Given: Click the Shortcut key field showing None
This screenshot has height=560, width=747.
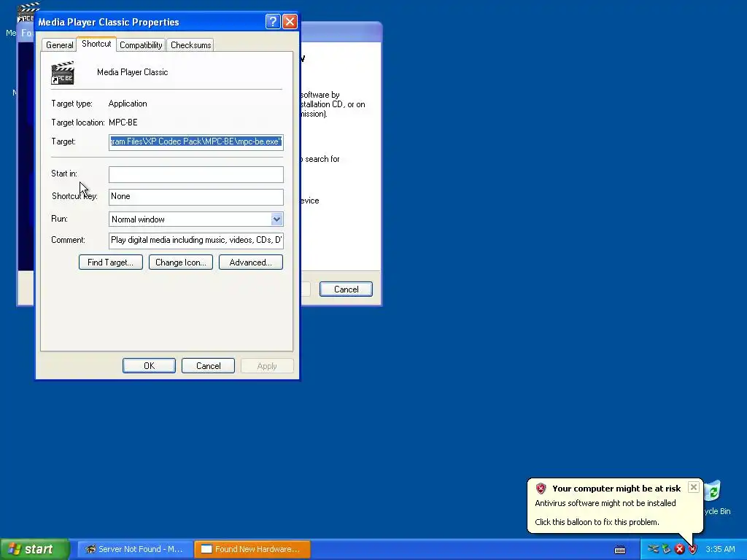Looking at the screenshot, I should [x=196, y=197].
